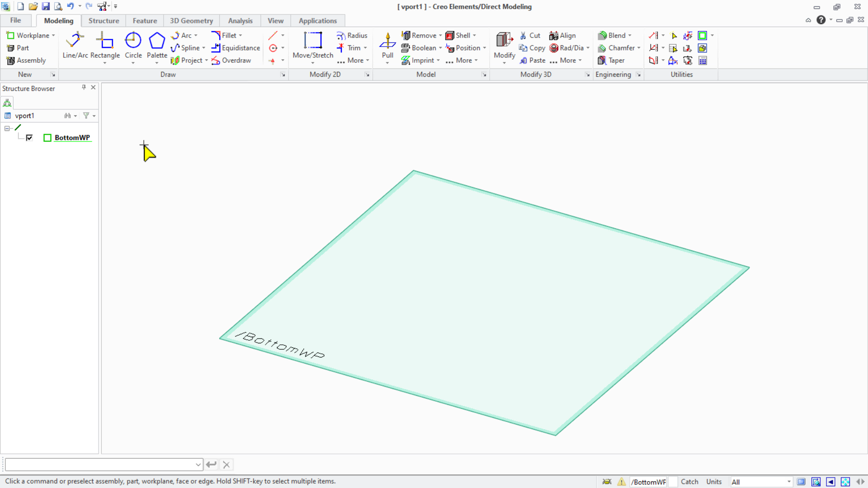Image resolution: width=868 pixels, height=488 pixels.
Task: Expand the Chamfer dropdown
Action: point(639,48)
